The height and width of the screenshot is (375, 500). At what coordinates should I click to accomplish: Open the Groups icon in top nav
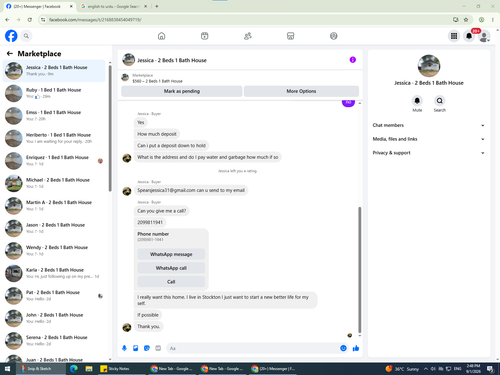334,36
